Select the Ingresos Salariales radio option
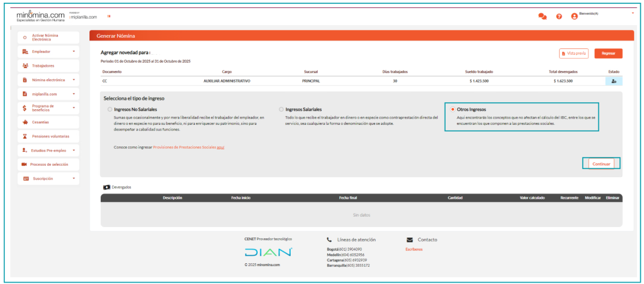The height and width of the screenshot is (284, 644). click(x=282, y=109)
